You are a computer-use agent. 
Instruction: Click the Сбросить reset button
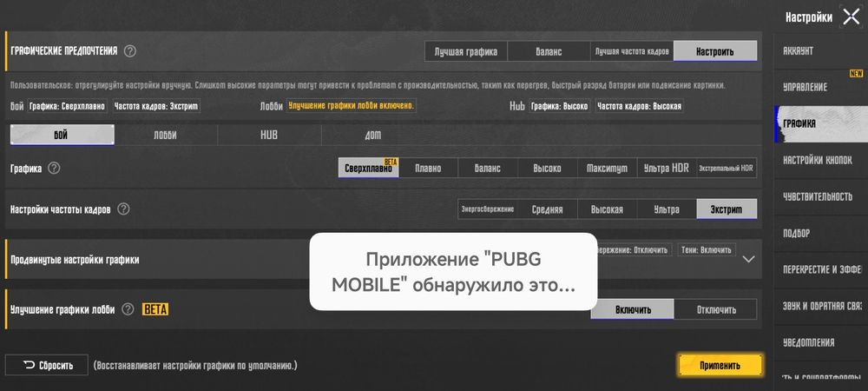tap(47, 366)
